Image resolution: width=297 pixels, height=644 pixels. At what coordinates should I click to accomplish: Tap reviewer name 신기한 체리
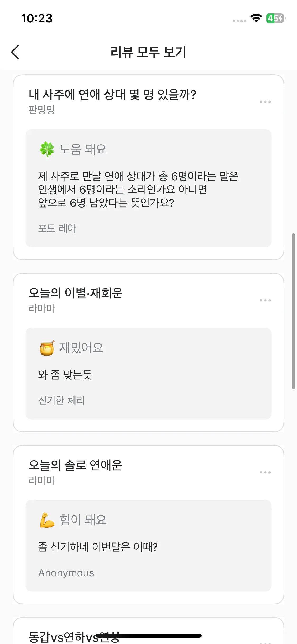[x=62, y=400]
